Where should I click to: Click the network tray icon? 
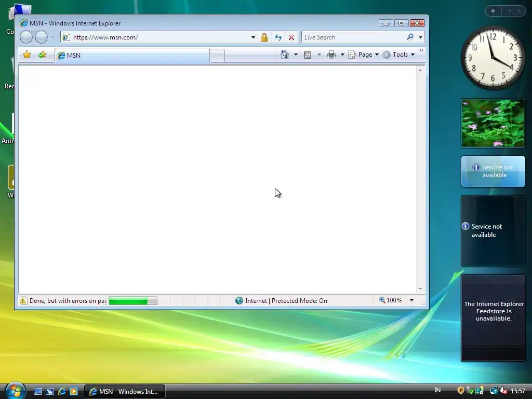[x=494, y=391]
